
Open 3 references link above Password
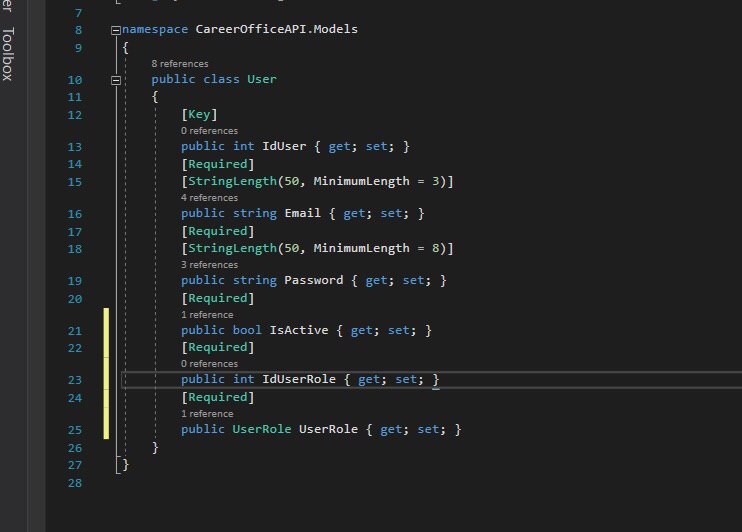click(x=209, y=265)
